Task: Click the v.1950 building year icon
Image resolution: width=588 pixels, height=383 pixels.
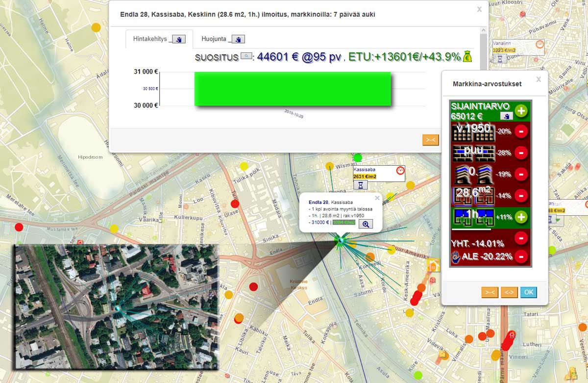Action: (474, 132)
